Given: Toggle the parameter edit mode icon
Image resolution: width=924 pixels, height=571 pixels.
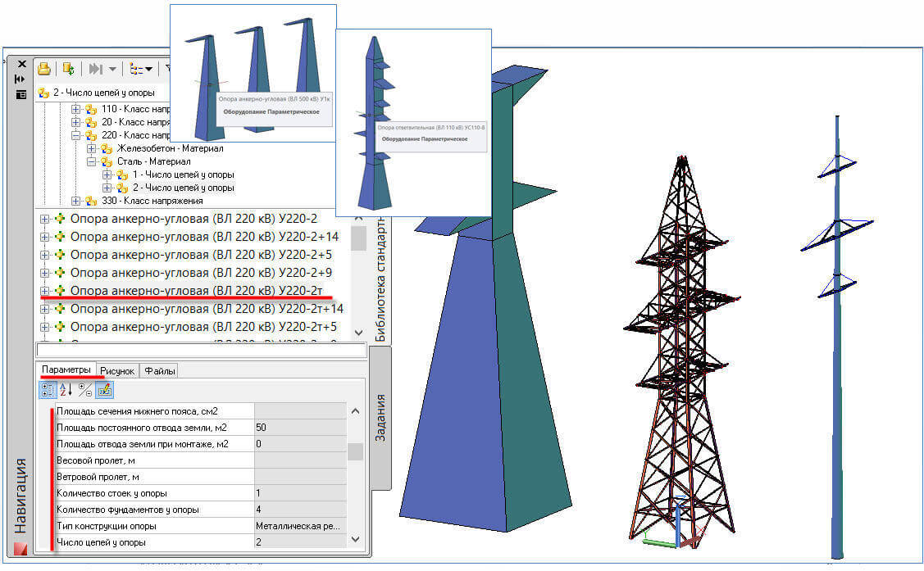Looking at the screenshot, I should coord(104,390).
